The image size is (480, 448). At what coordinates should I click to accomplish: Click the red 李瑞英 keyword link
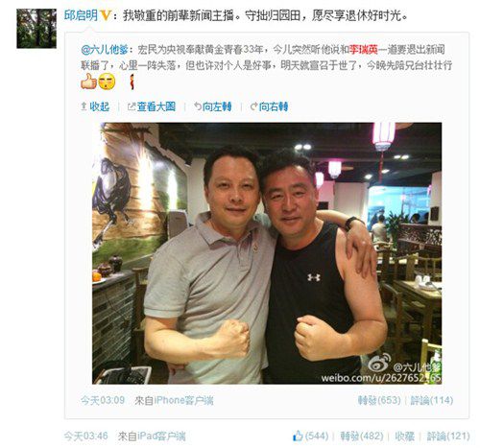pos(363,50)
